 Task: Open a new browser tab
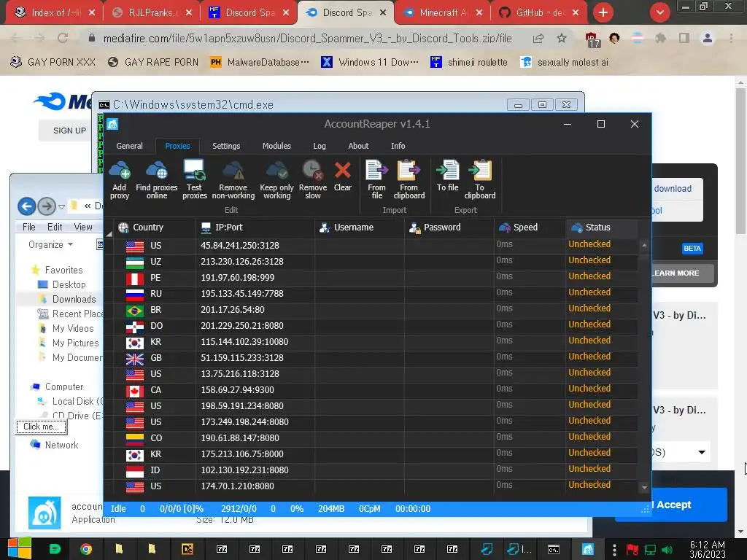pos(603,12)
